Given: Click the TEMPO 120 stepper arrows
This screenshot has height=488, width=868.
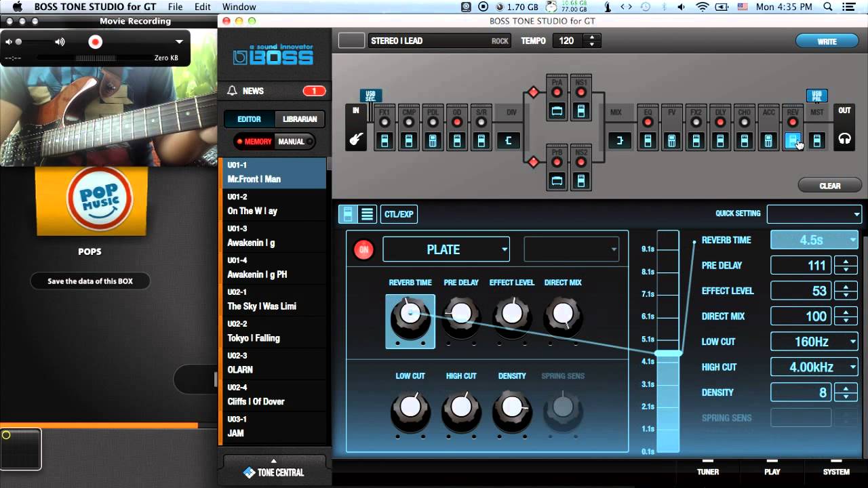Looking at the screenshot, I should click(592, 41).
